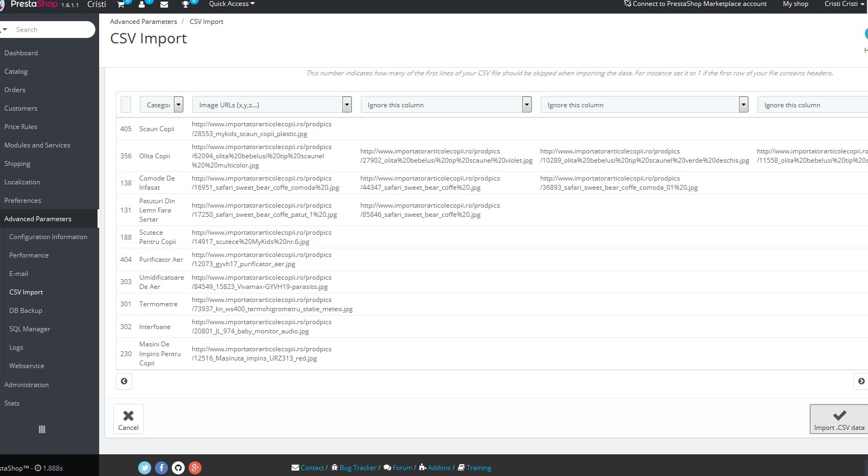This screenshot has height=476, width=868.
Task: Click the Olita Copii category cell
Action: (x=154, y=156)
